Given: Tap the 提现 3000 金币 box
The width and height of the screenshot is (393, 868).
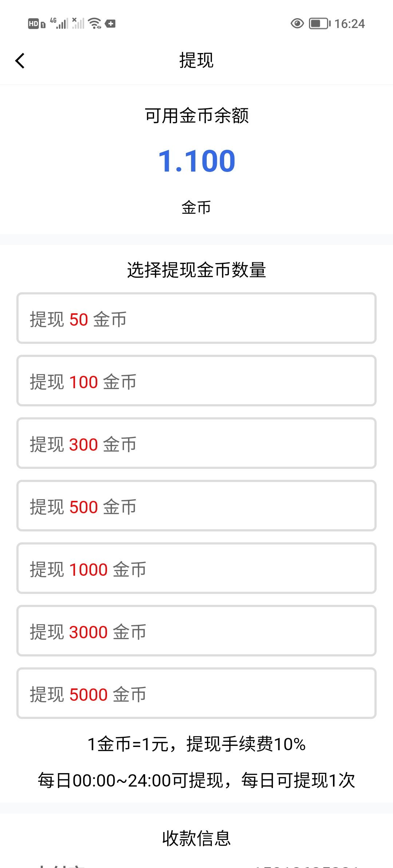Looking at the screenshot, I should 196,631.
